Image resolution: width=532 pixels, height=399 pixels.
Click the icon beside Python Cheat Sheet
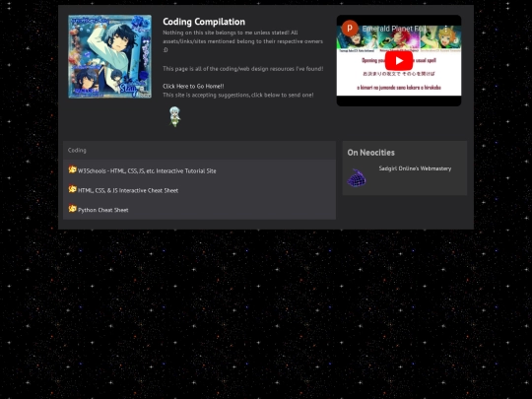pyautogui.click(x=72, y=208)
